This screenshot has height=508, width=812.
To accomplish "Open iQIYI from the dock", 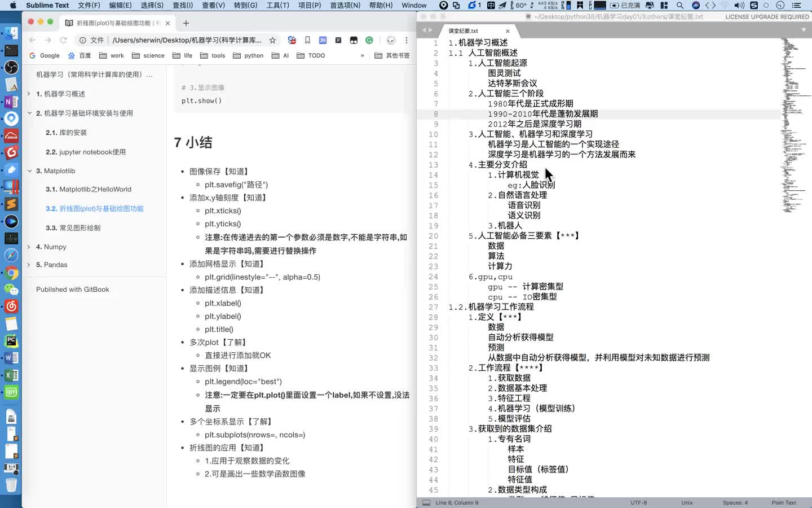I will click(x=11, y=392).
